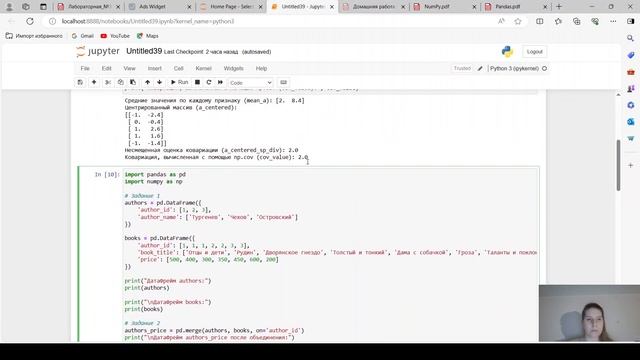
Task: Open the Help menu
Action: click(261, 69)
